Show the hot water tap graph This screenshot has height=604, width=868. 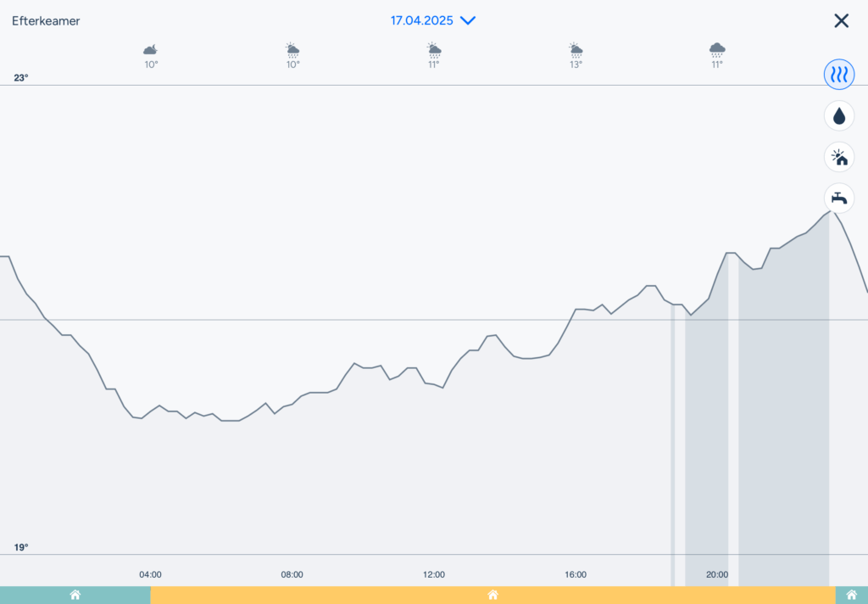pyautogui.click(x=839, y=198)
